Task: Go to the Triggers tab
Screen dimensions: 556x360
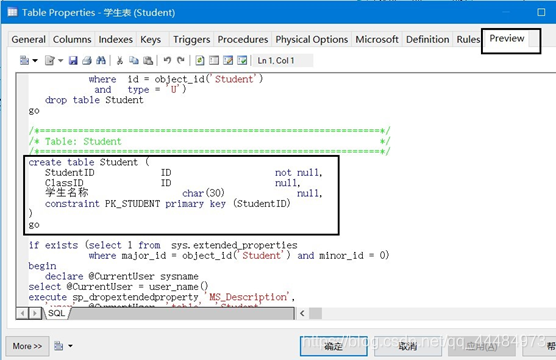Action: [191, 39]
